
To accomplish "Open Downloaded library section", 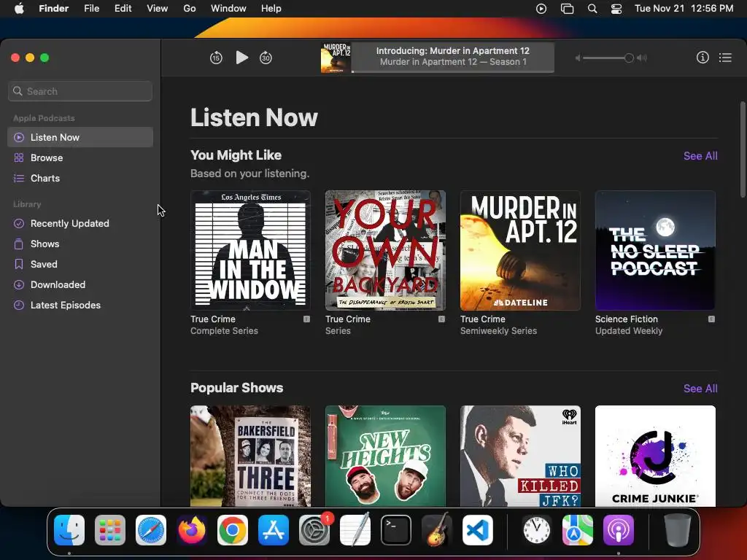I will coord(80,285).
